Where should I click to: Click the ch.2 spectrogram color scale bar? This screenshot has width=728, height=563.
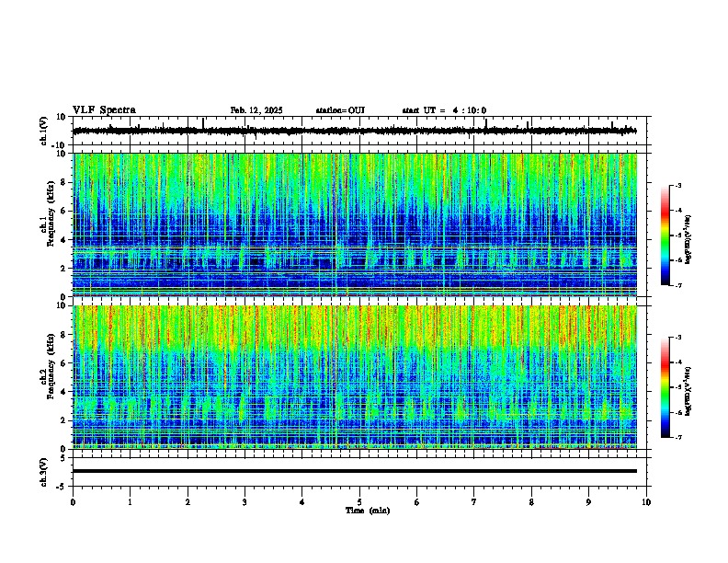click(x=665, y=387)
